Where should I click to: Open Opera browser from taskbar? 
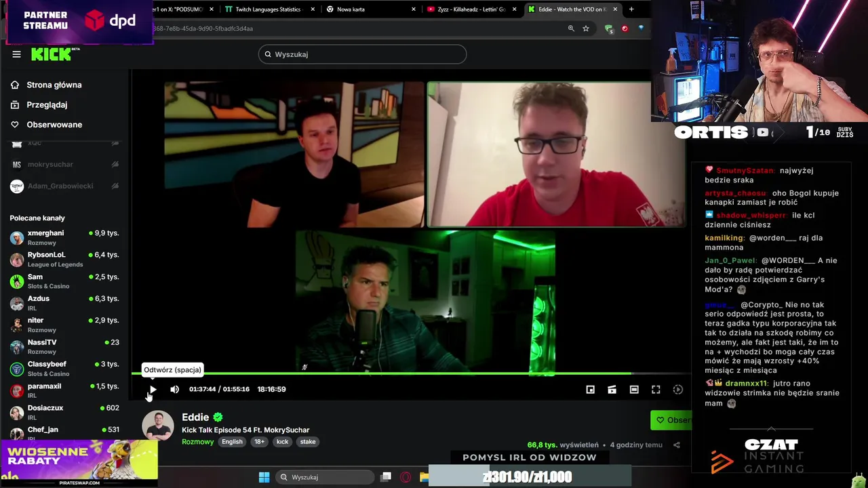[x=406, y=477]
